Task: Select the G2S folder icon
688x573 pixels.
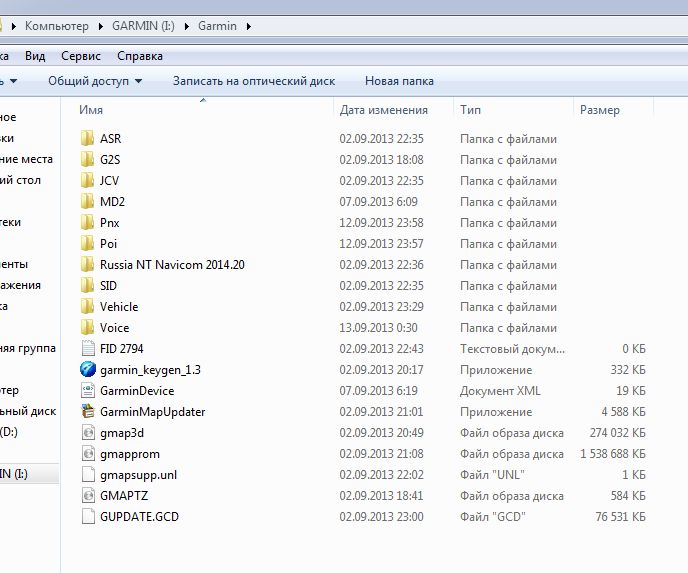Action: (87, 160)
